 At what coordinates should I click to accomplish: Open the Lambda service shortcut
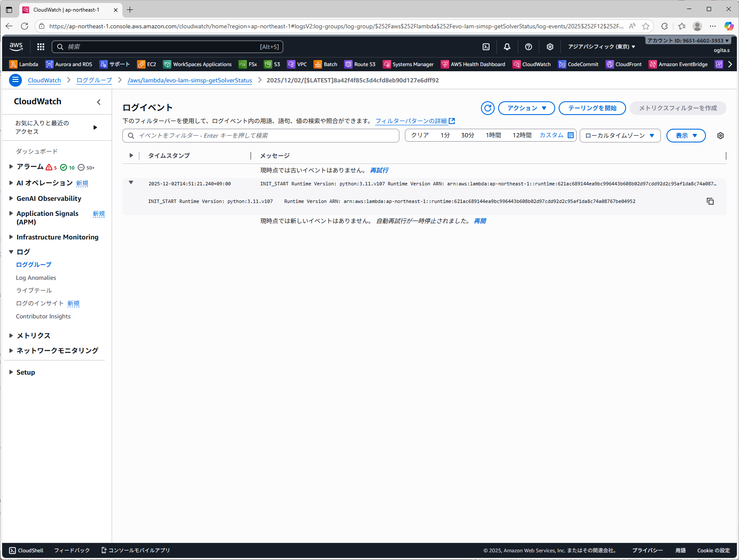(24, 64)
